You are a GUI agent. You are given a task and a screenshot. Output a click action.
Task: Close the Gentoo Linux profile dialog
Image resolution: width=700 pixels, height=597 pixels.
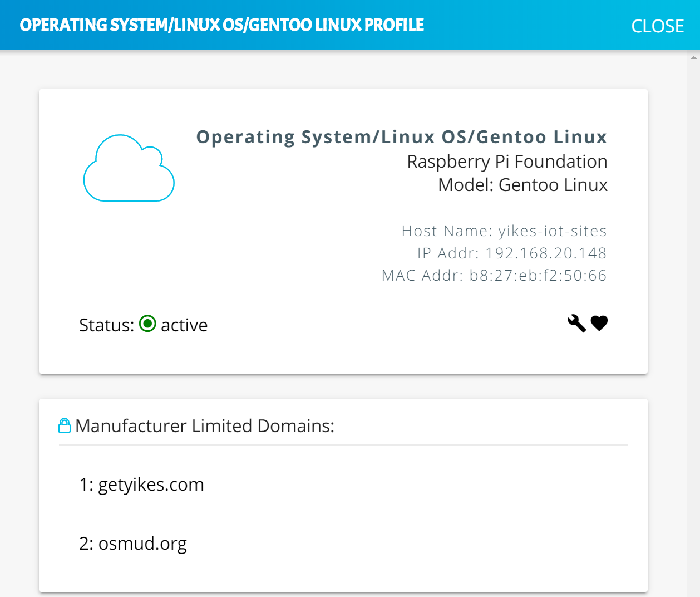pyautogui.click(x=657, y=26)
